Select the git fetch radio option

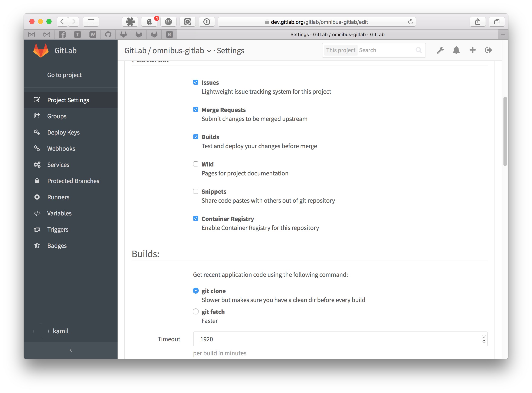(196, 311)
